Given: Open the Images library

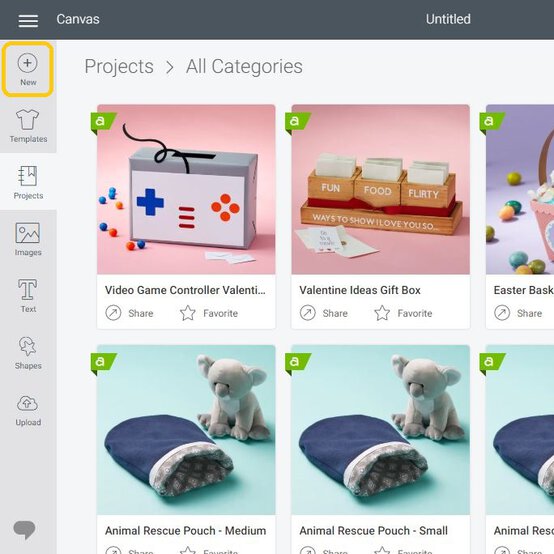Looking at the screenshot, I should click(x=28, y=239).
